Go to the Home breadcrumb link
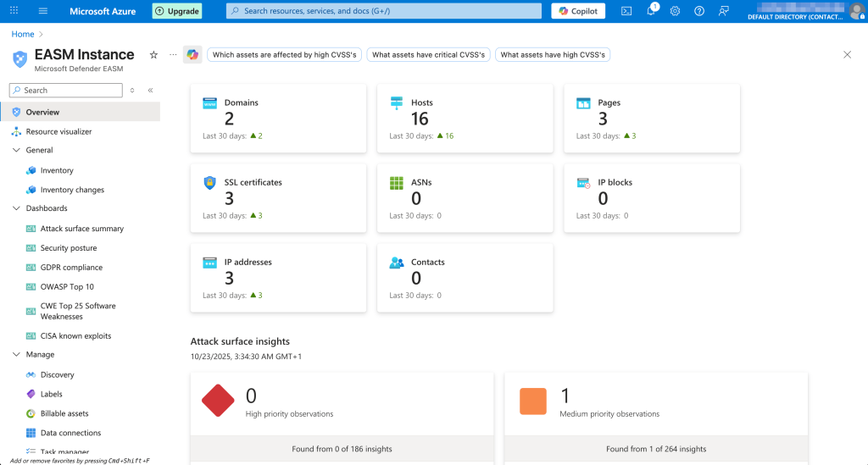Screen dimensions: 868x465 23,34
